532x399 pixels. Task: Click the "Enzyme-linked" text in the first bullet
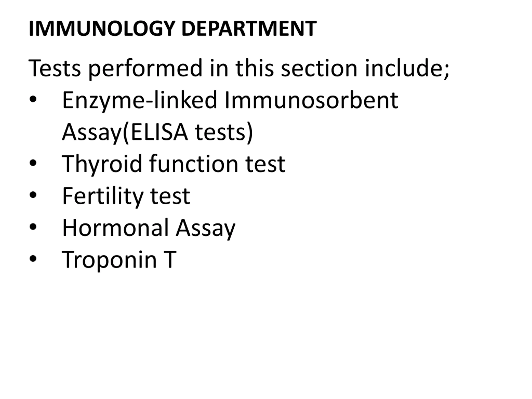click(139, 100)
